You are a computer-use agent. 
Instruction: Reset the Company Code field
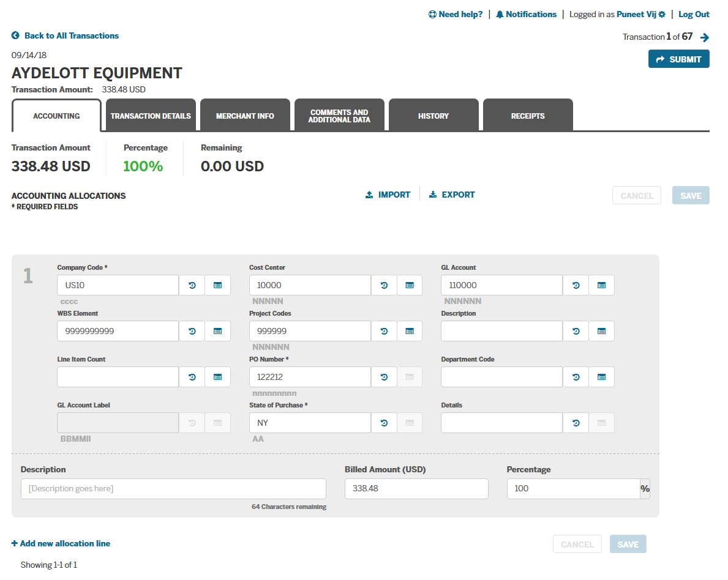coord(192,285)
